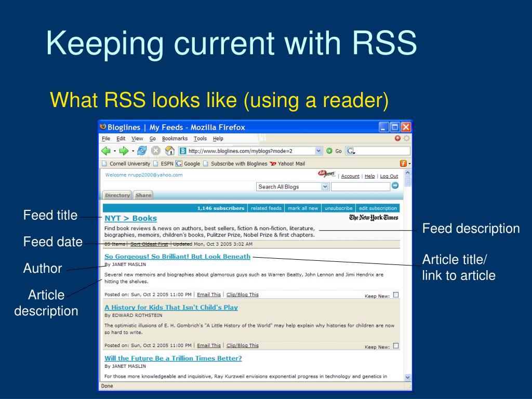Click Clip/Blog This under A History for Kids

pyautogui.click(x=242, y=345)
